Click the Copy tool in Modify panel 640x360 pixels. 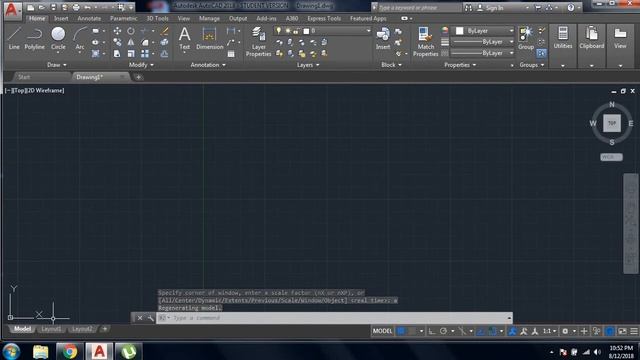pyautogui.click(x=117, y=42)
